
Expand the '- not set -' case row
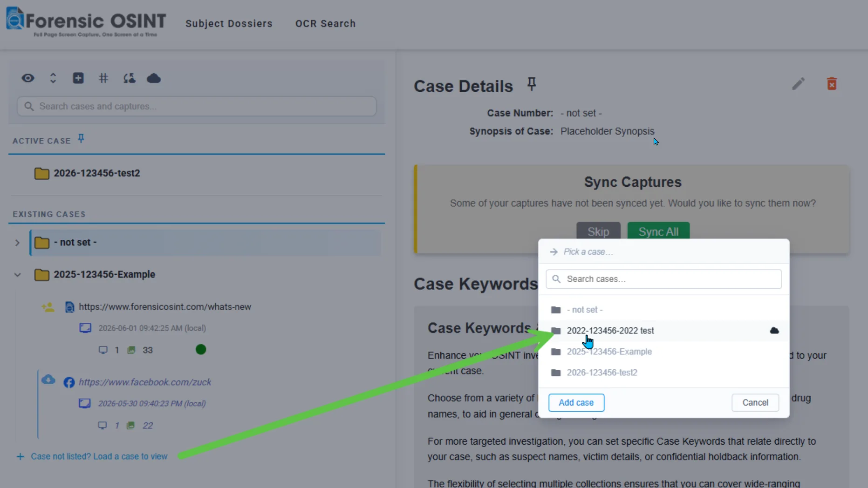click(x=17, y=243)
